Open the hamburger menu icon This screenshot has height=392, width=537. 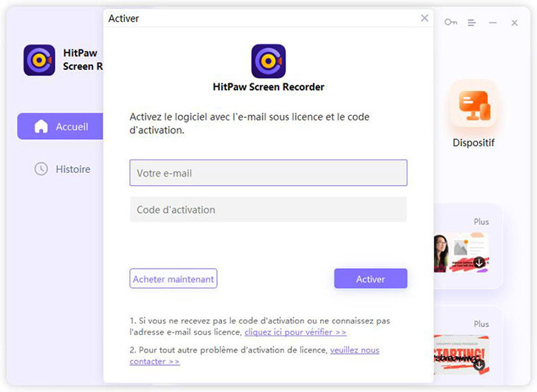pyautogui.click(x=472, y=23)
